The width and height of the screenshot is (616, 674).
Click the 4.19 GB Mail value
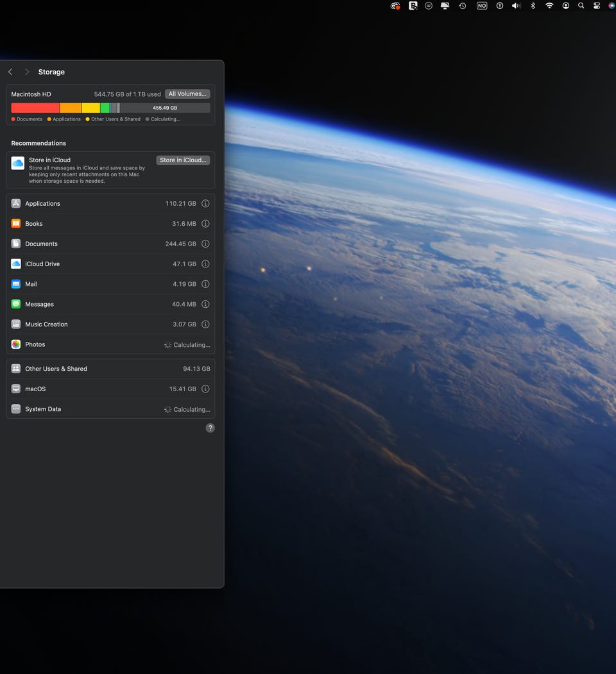(185, 284)
